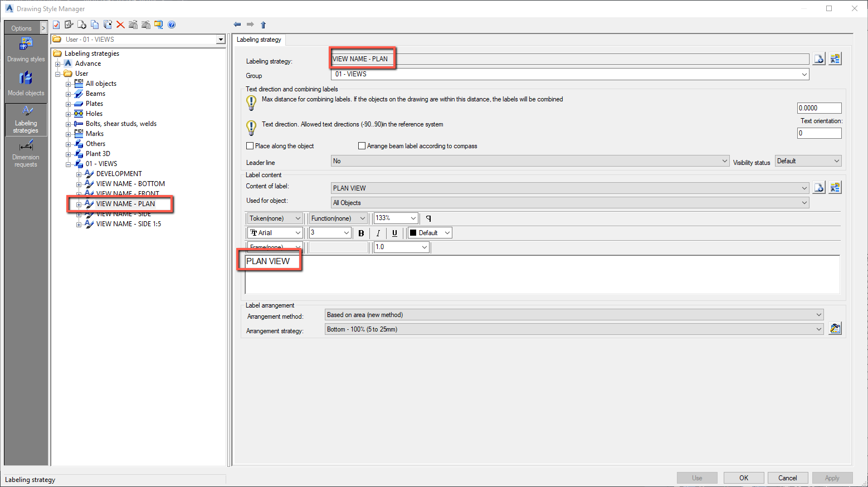Screen dimensions: 868x487
Task: Open the Leader line dropdown
Action: coord(530,161)
